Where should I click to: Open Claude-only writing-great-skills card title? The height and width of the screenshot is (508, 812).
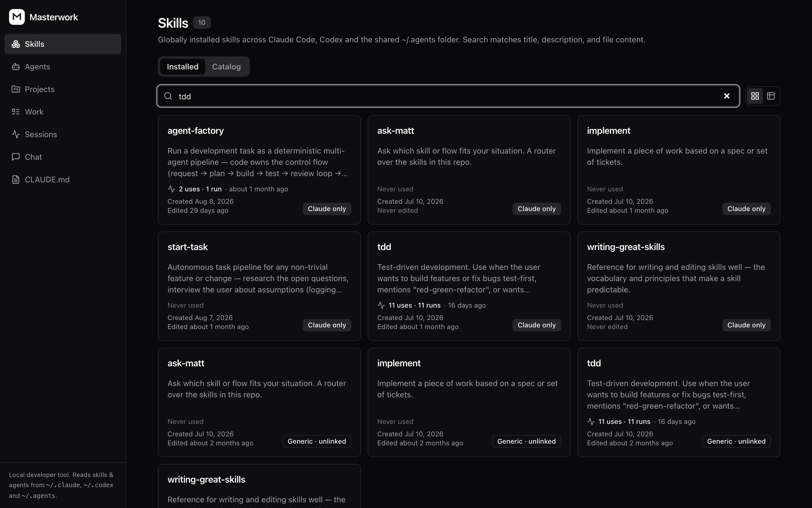[626, 247]
